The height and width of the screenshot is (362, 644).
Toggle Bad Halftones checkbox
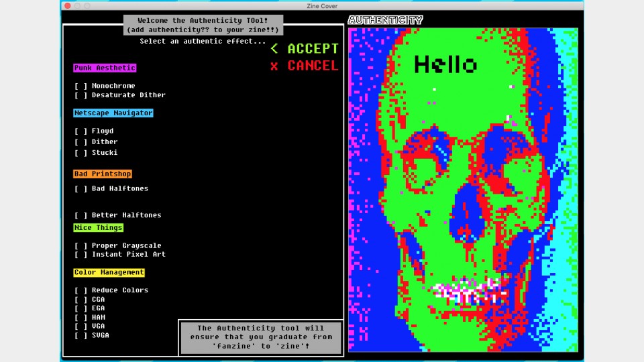click(x=81, y=189)
